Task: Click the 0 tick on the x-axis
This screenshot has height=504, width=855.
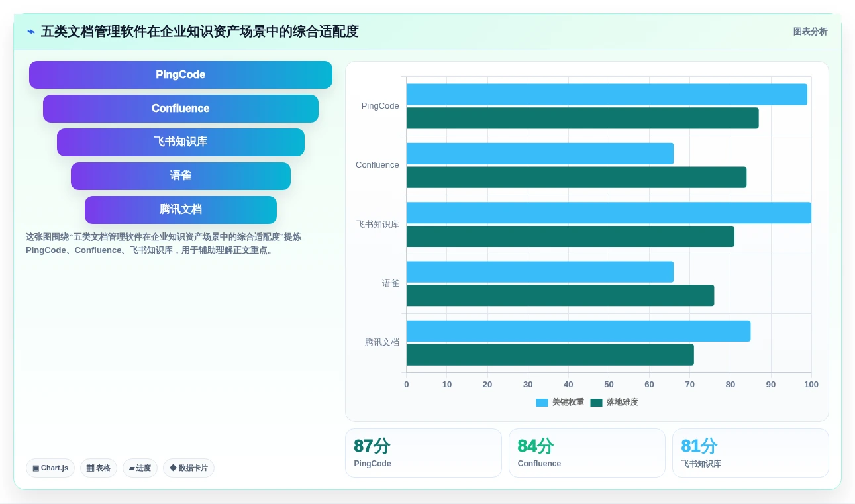Action: click(x=407, y=385)
